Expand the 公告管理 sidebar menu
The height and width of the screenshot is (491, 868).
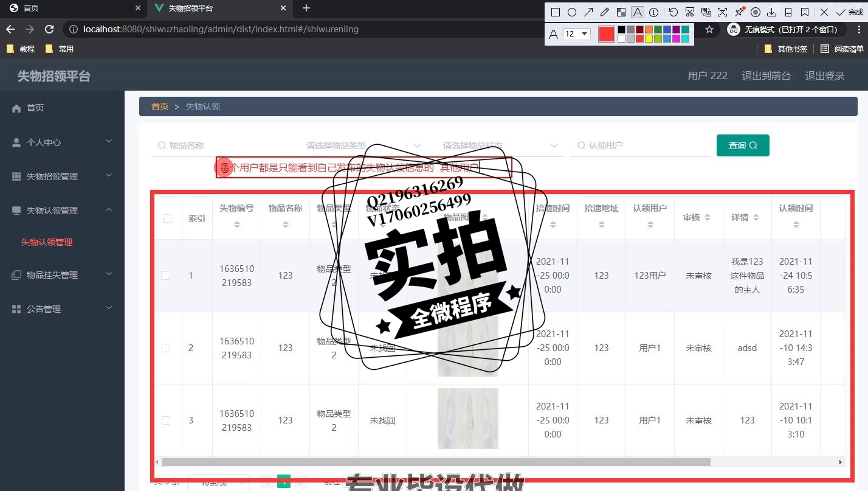[x=62, y=309]
